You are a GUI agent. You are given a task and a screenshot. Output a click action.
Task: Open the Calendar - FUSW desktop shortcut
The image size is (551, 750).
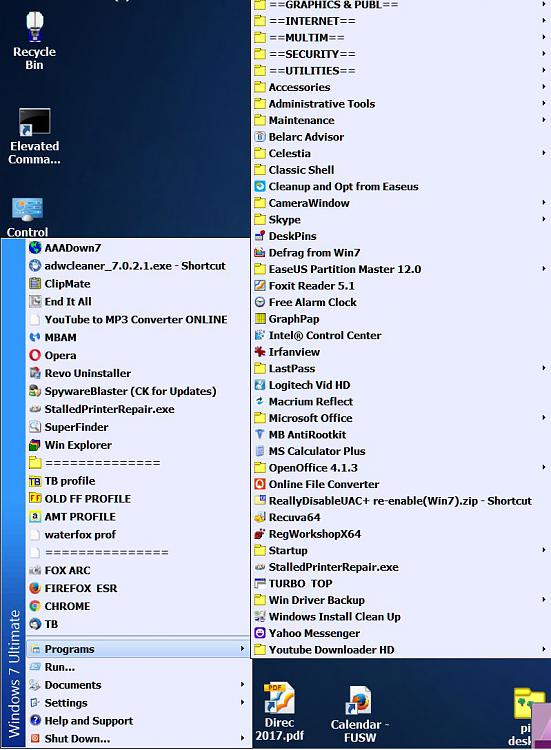pyautogui.click(x=360, y=714)
